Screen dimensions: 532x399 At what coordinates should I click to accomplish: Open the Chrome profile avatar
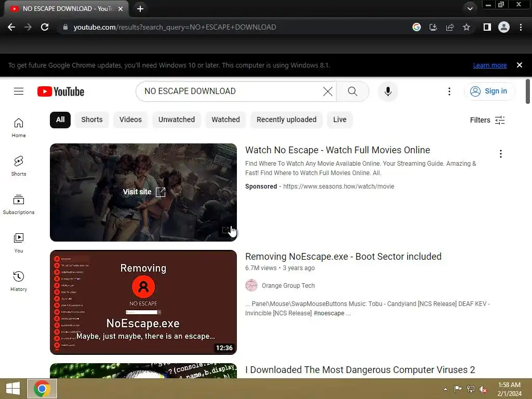tap(504, 27)
